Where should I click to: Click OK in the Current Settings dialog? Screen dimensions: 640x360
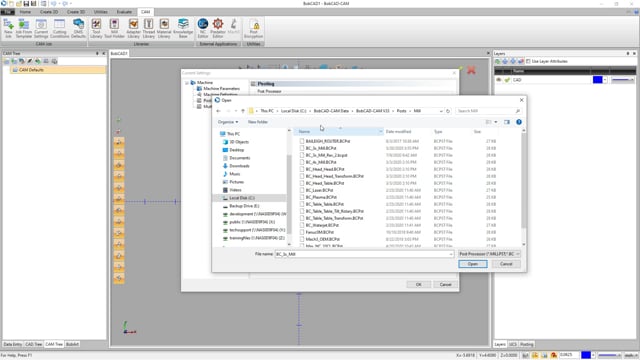pyautogui.click(x=418, y=284)
